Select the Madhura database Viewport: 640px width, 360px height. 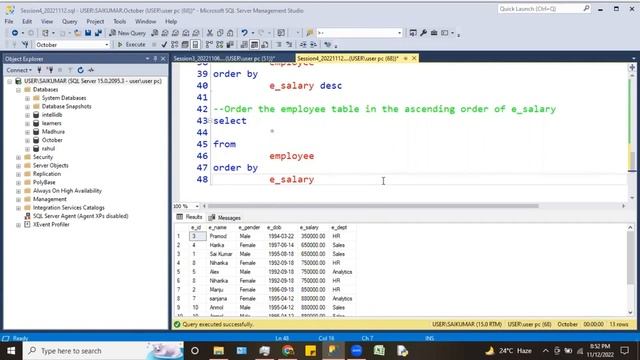pyautogui.click(x=53, y=131)
